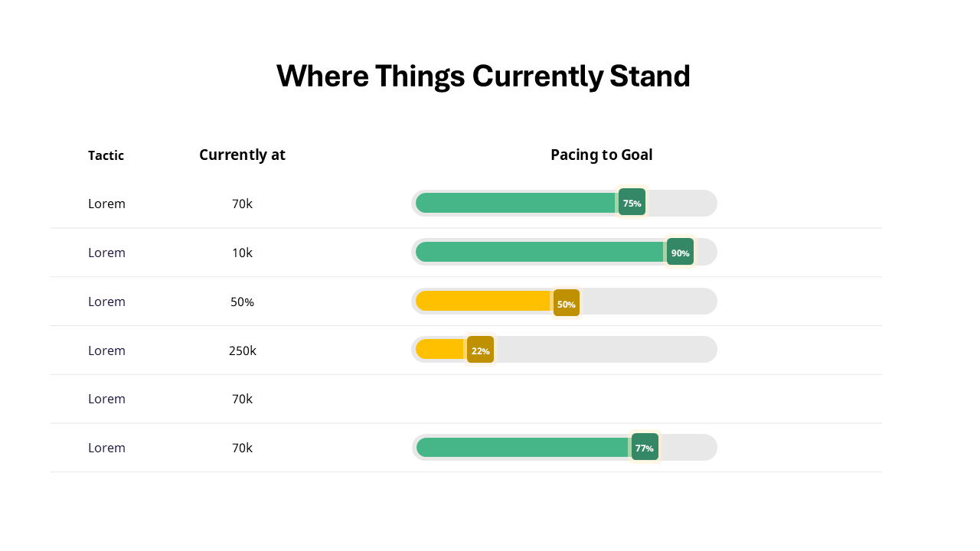The width and height of the screenshot is (980, 551).
Task: Click "70k" in the row without a progress bar
Action: 242,399
